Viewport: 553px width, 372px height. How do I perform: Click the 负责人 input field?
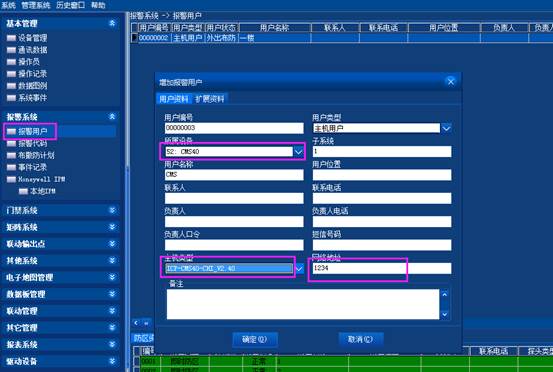pos(234,221)
